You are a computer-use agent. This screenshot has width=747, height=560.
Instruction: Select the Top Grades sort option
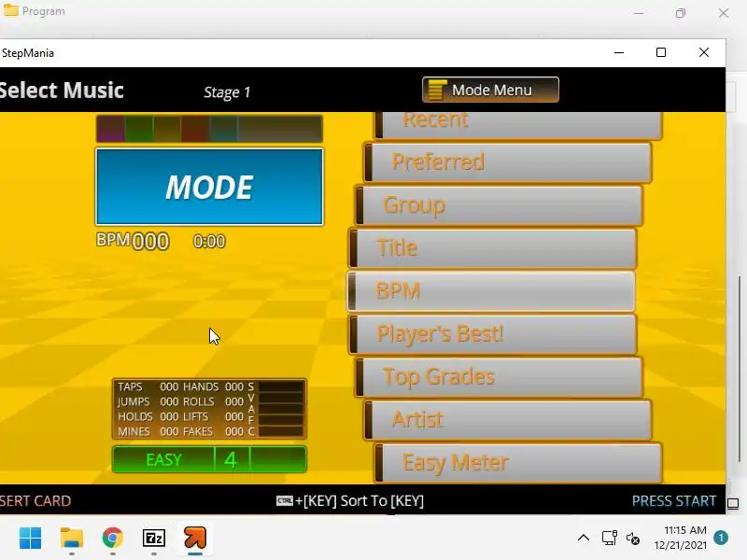500,377
